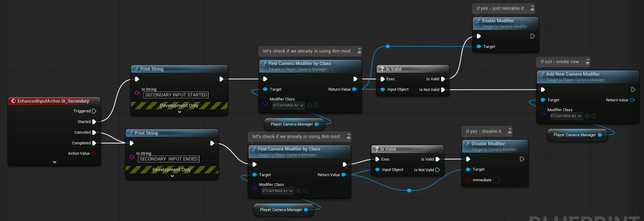Click the Started exec pin on IA_Secondary
This screenshot has width=644, height=221.
pos(94,122)
